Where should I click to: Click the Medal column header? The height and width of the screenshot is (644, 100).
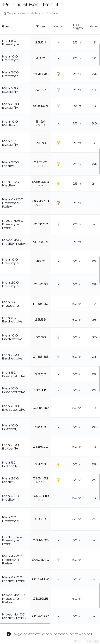[x=58, y=26]
